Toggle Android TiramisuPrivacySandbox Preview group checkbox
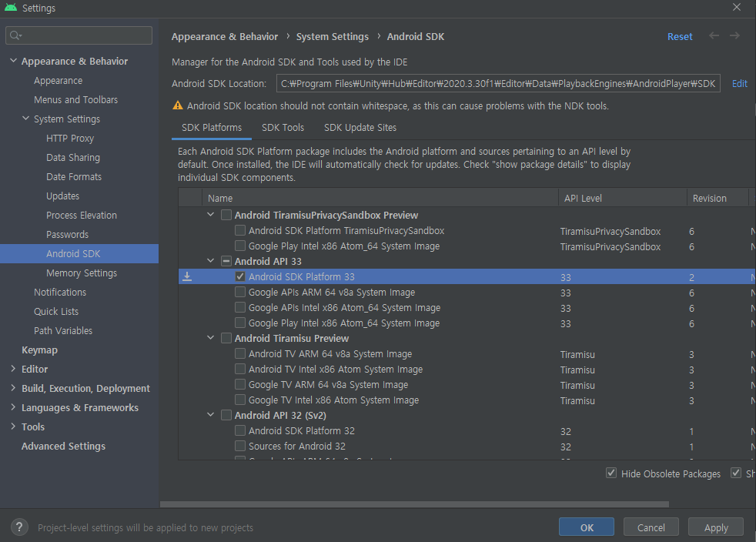Screen dimensions: 756x542 [226, 215]
